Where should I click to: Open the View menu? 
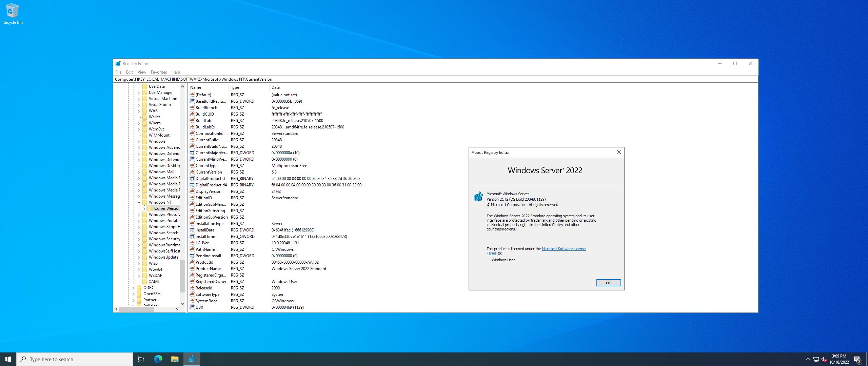click(142, 72)
